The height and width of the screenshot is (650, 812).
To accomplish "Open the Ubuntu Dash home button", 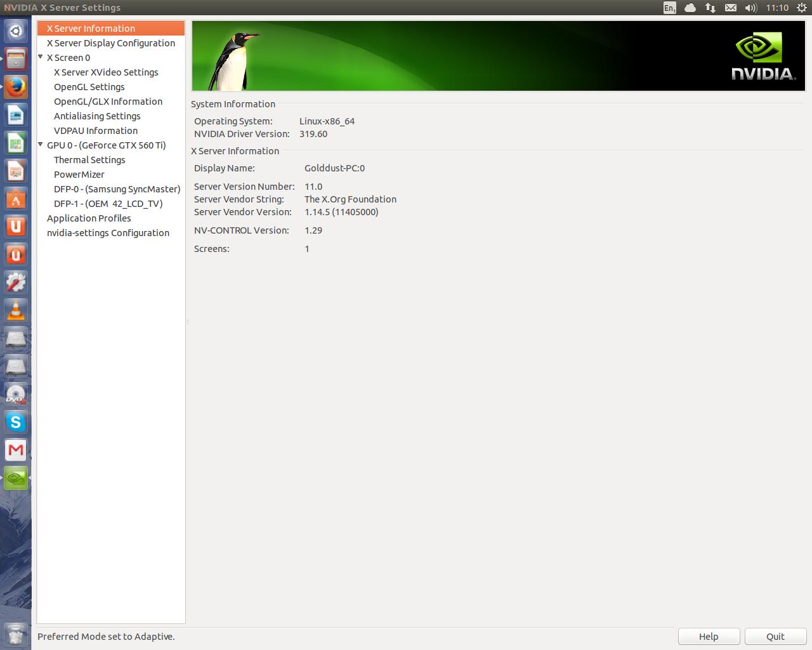I will (x=16, y=31).
